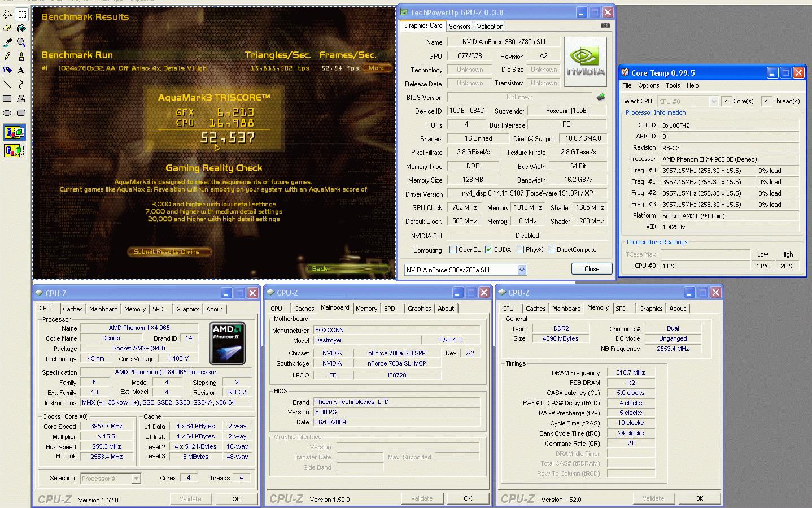The image size is (812, 508).
Task: Click the NVIDIA logo in GPU-Z
Action: pyautogui.click(x=586, y=62)
